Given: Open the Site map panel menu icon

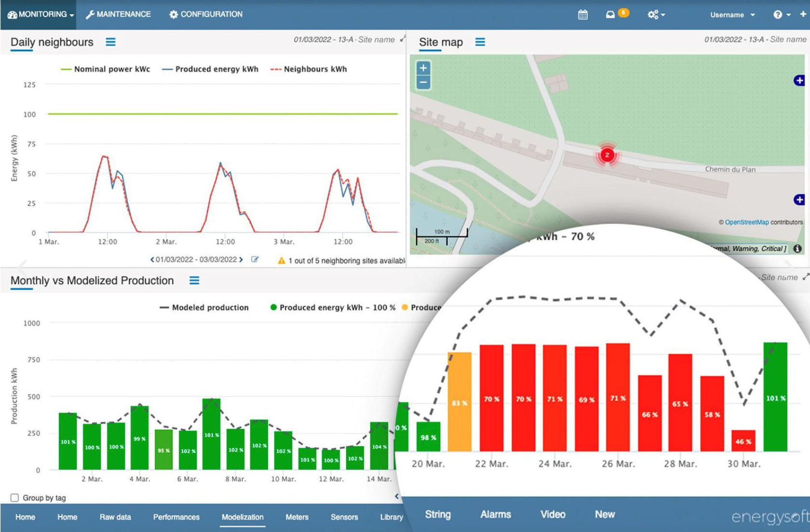Looking at the screenshot, I should coord(480,42).
